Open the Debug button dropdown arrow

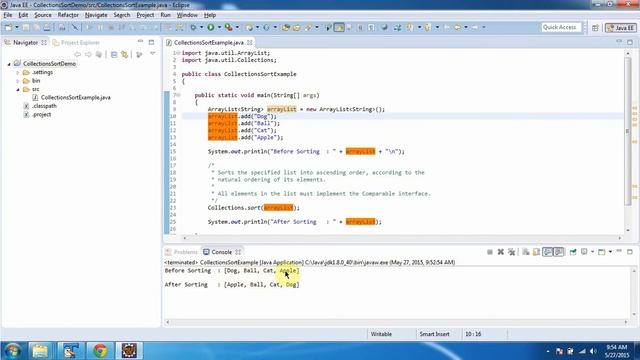click(202, 27)
